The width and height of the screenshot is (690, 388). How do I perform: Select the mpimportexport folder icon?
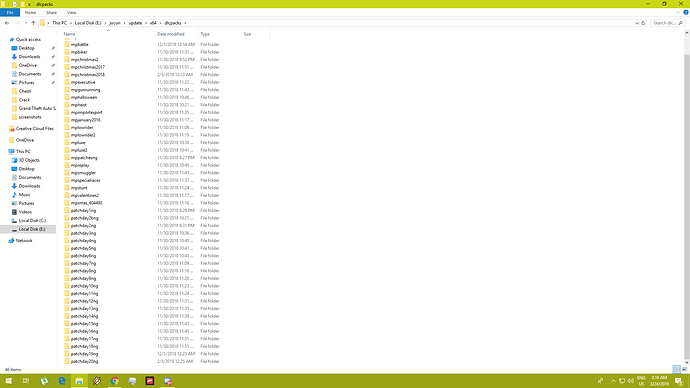tap(67, 112)
